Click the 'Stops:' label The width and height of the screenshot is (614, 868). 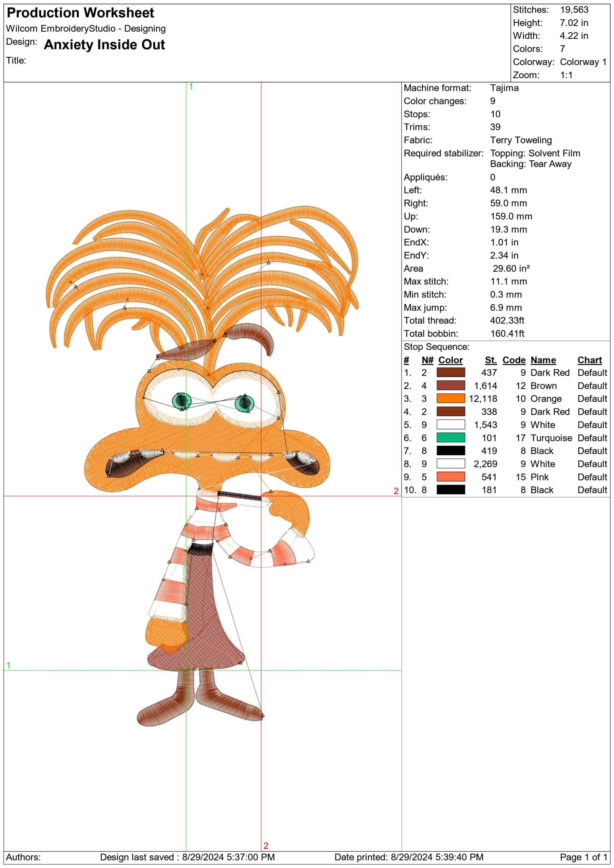[417, 114]
